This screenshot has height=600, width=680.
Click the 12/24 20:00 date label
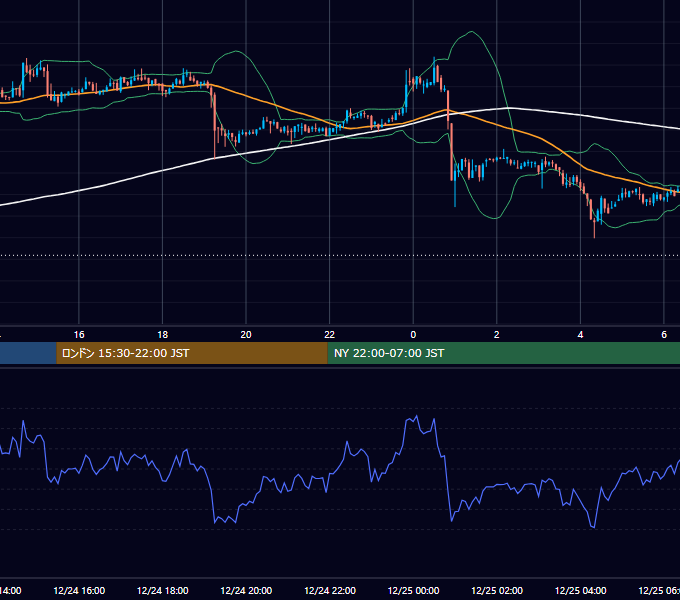pyautogui.click(x=246, y=591)
